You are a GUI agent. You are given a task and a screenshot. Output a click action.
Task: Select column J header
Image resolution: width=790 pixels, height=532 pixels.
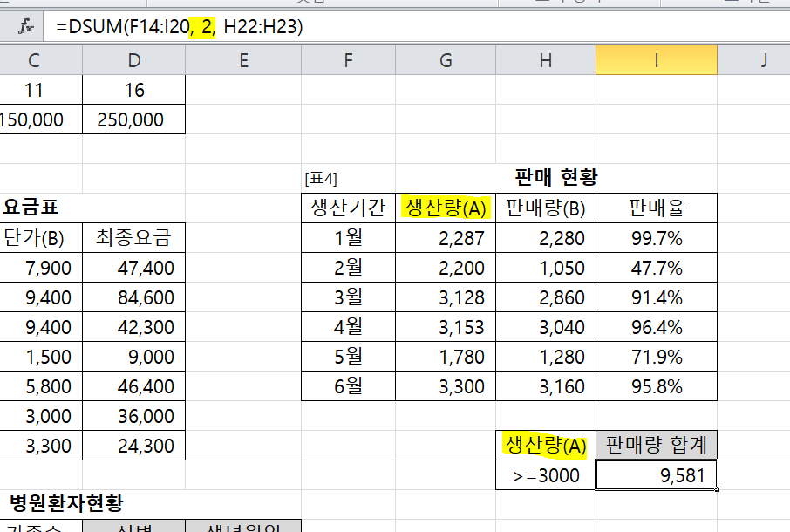tap(763, 60)
